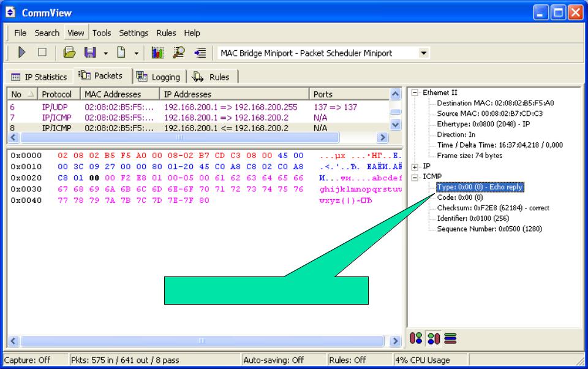Screen dimensions: 588x369
Task: Click the find packet magnifier icon
Action: pos(178,53)
